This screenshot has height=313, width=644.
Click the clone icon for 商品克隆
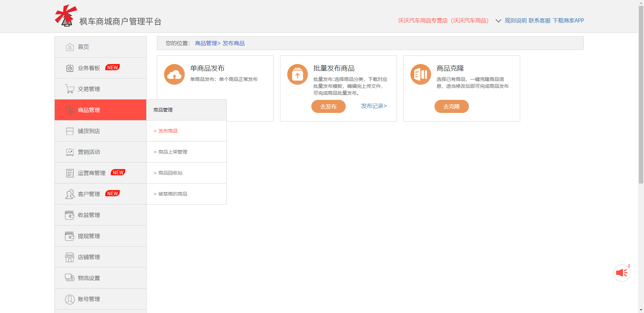[421, 74]
